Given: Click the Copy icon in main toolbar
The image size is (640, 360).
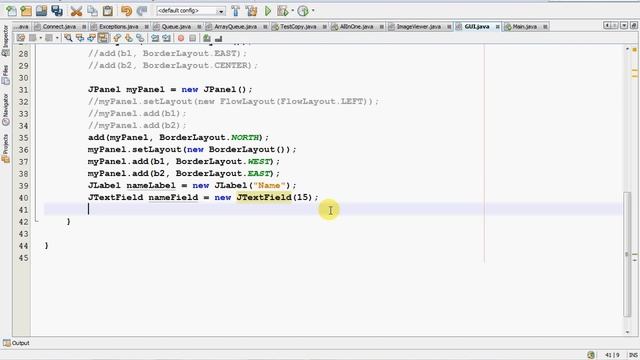Looking at the screenshot, I should 92,11.
